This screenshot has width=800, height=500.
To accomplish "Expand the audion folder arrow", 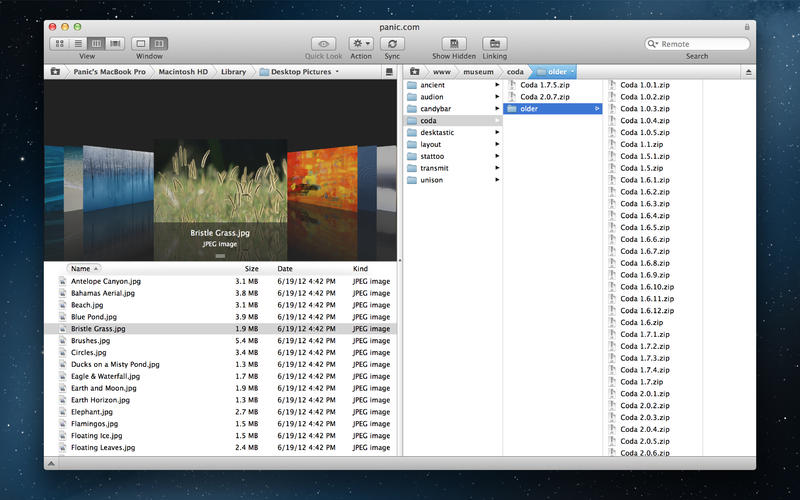I will coord(497,96).
